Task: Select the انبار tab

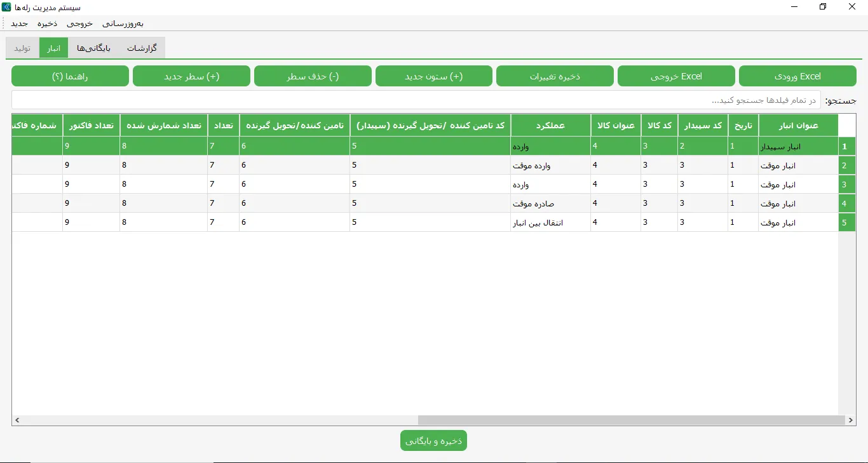Action: point(53,48)
